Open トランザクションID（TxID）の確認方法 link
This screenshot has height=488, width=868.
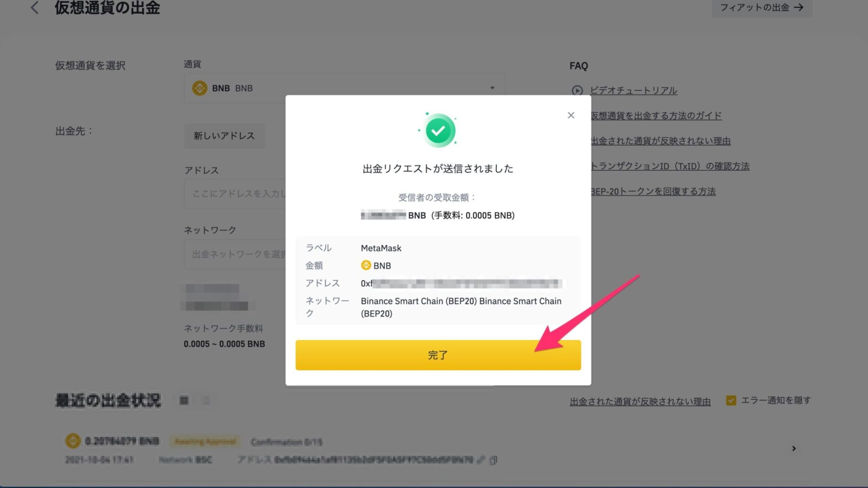click(670, 166)
